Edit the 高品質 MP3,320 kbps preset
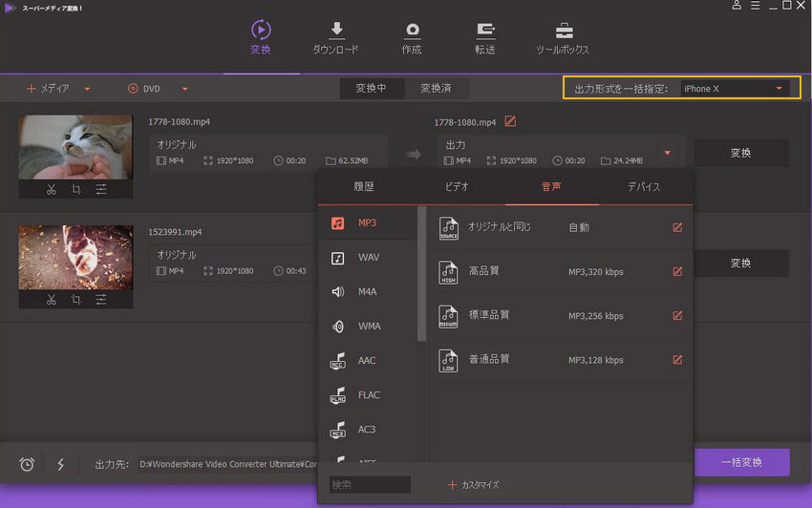This screenshot has width=812, height=508. (677, 271)
